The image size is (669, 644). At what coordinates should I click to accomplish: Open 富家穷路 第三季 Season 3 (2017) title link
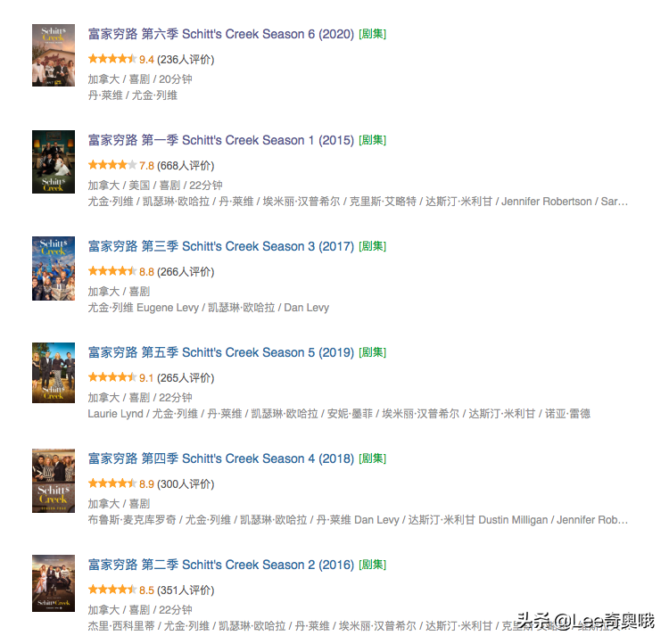pos(220,247)
